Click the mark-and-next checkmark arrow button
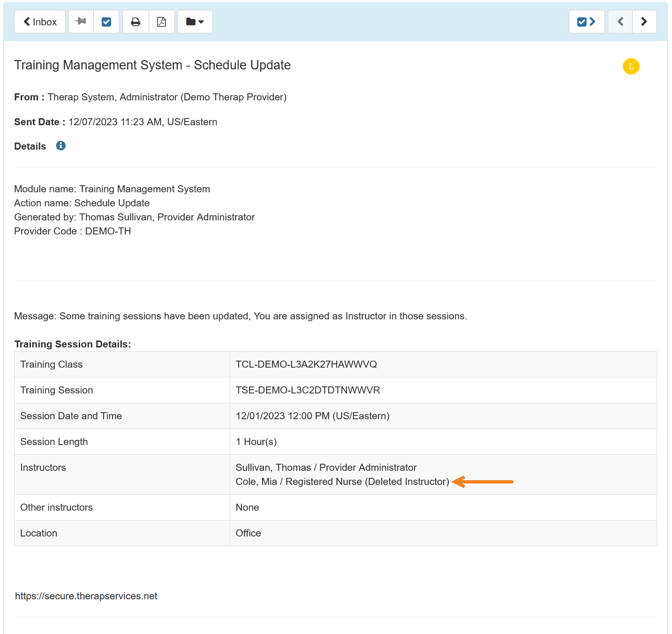The height and width of the screenshot is (634, 672). [x=587, y=22]
